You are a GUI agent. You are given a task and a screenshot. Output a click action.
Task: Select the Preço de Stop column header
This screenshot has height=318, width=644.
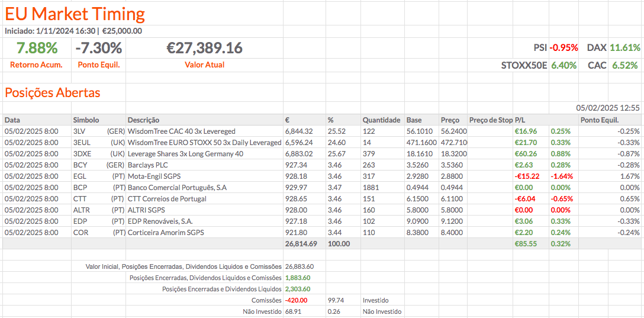tap(490, 120)
